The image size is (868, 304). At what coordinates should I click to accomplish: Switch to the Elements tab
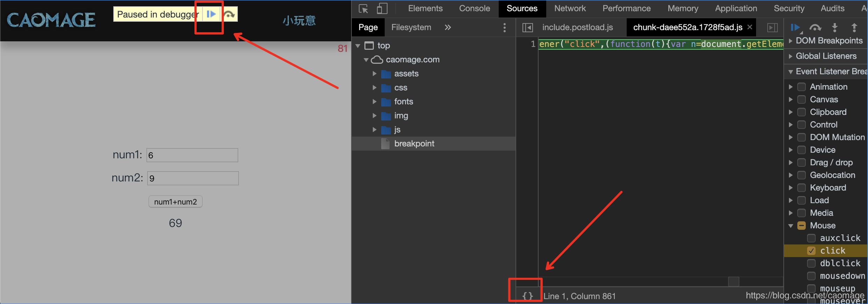click(x=425, y=8)
